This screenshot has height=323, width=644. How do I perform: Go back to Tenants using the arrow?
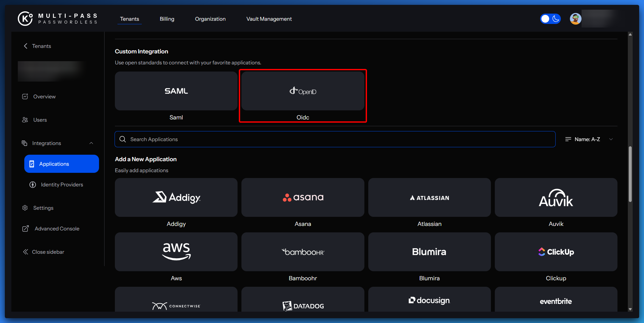pyautogui.click(x=26, y=46)
